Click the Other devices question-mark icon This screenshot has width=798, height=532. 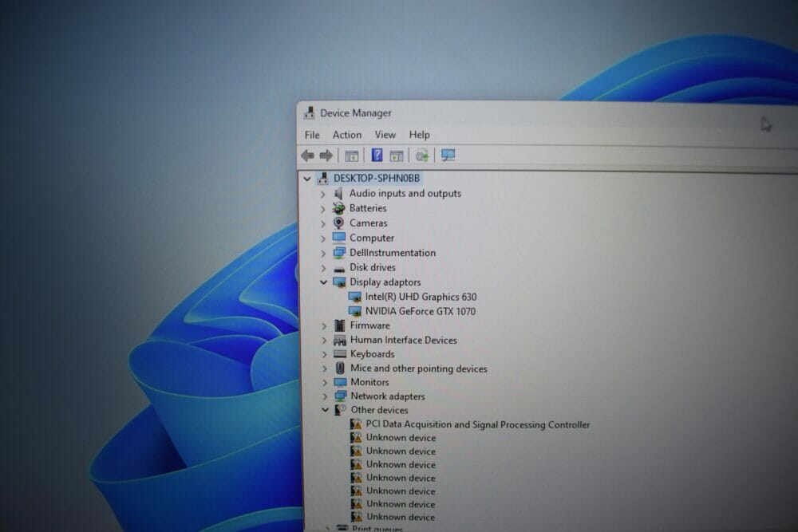click(340, 410)
